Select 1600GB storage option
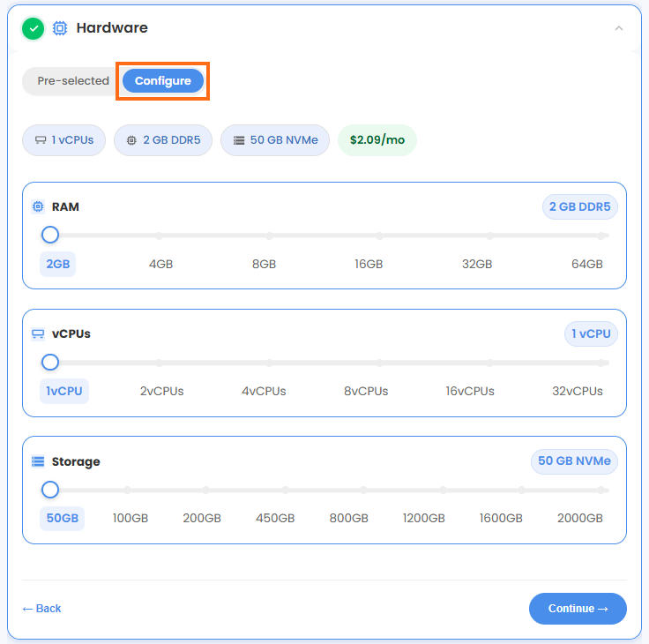 (501, 518)
